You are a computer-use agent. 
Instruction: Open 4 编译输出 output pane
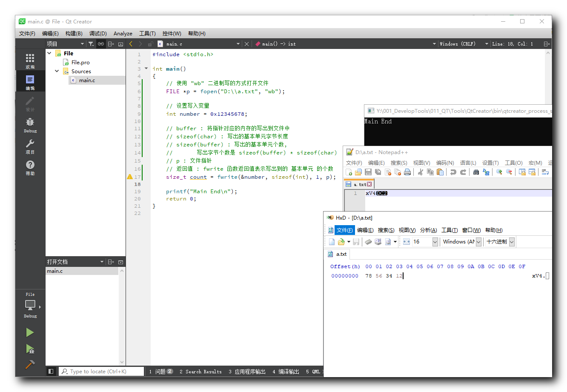(x=286, y=372)
